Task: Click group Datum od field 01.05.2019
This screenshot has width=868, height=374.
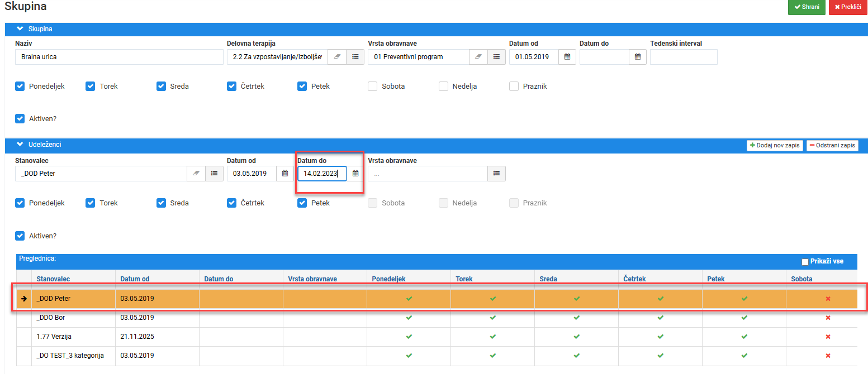Action: 534,57
